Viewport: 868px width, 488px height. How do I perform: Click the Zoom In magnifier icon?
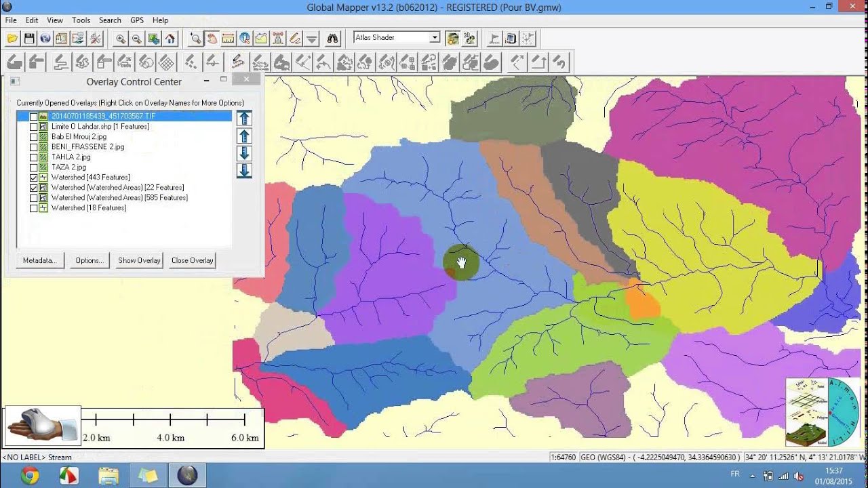coord(121,39)
